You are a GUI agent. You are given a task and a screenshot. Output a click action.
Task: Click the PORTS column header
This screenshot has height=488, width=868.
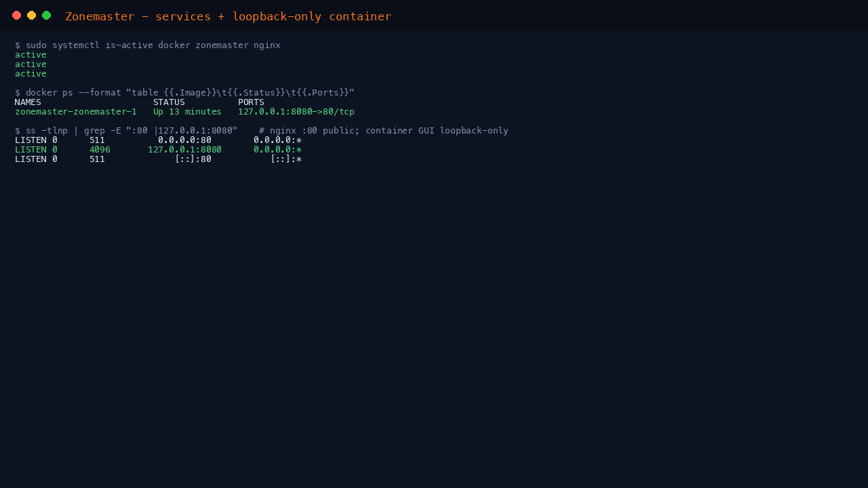[x=251, y=102]
